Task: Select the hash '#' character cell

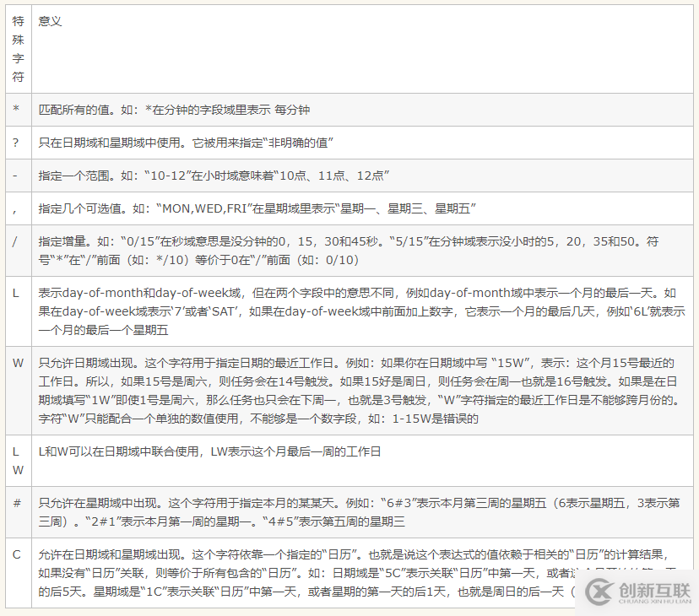Action: [x=19, y=512]
